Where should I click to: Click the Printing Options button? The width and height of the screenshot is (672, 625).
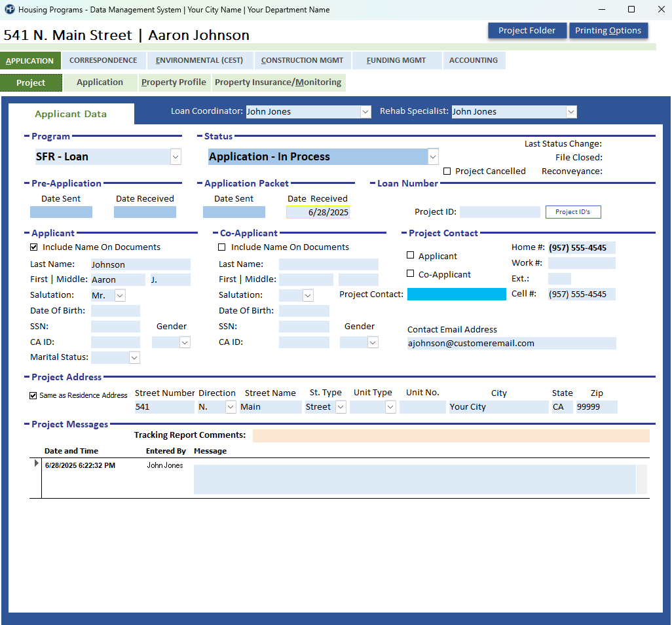coord(608,30)
